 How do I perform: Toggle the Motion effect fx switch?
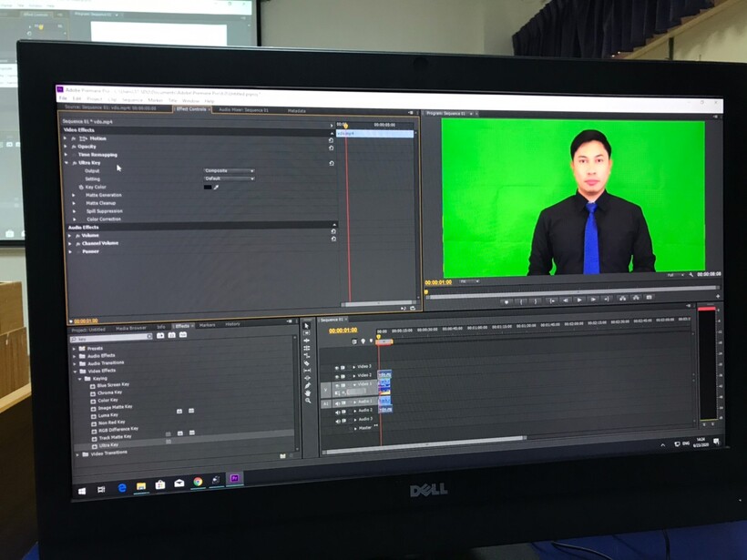pos(74,138)
